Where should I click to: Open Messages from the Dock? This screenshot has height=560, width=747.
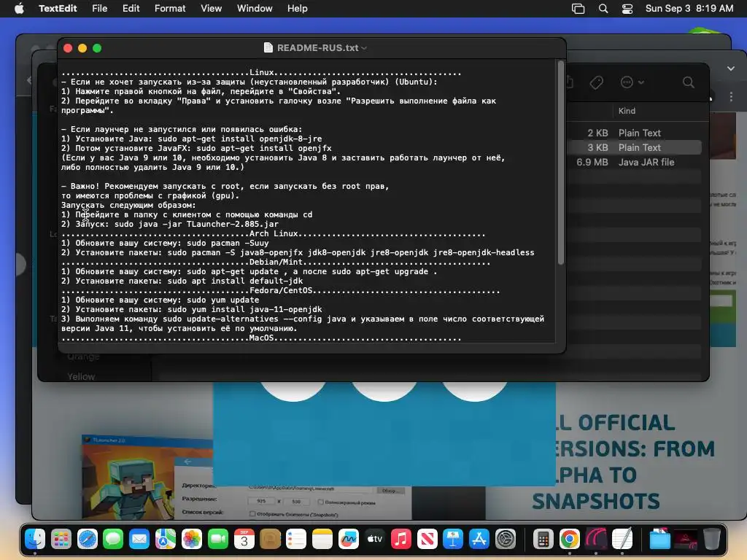pos(113,539)
